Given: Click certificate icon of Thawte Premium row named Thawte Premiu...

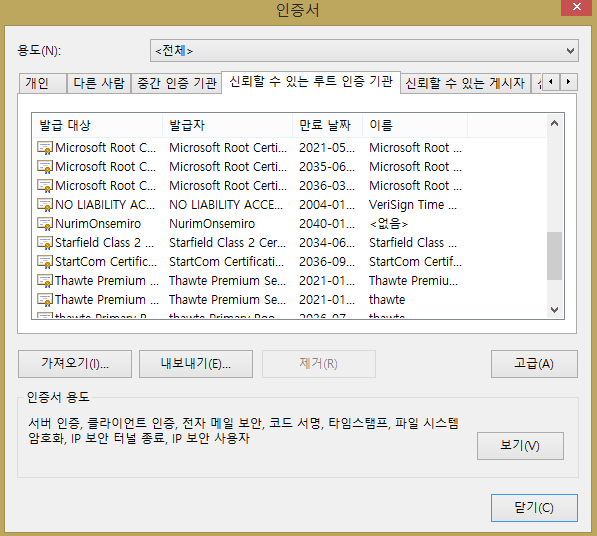Looking at the screenshot, I should coord(45,281).
